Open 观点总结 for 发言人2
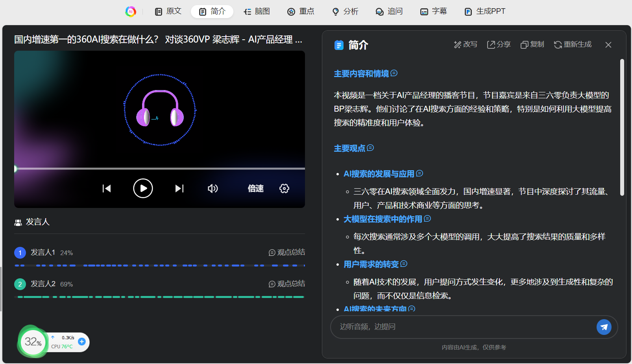 (287, 284)
